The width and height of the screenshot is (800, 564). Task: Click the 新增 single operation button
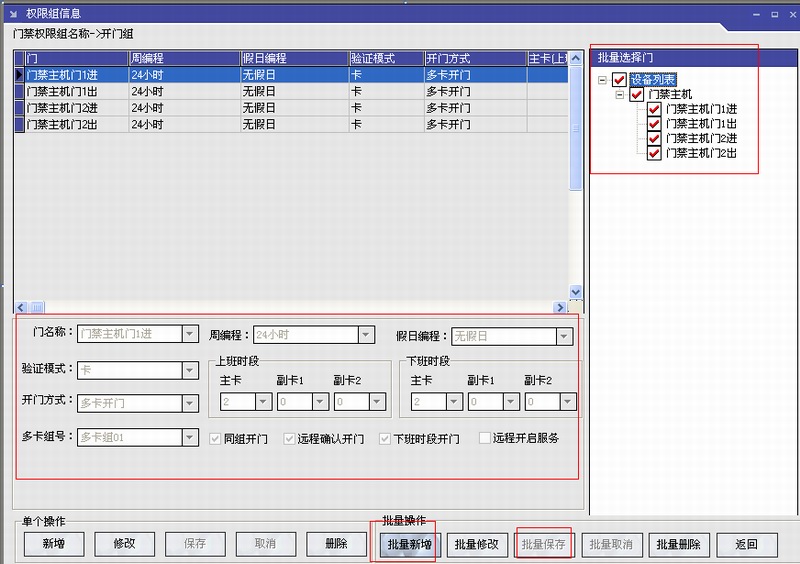point(54,544)
